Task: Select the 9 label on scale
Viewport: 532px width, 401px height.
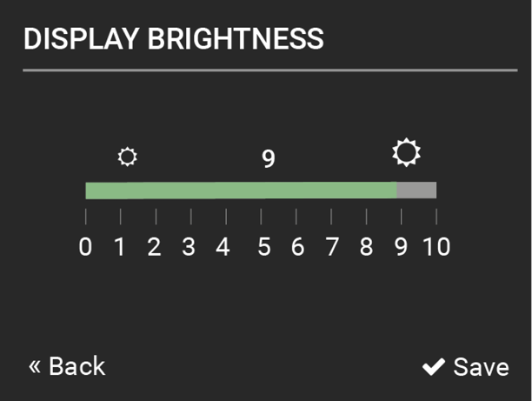Action: click(x=401, y=246)
